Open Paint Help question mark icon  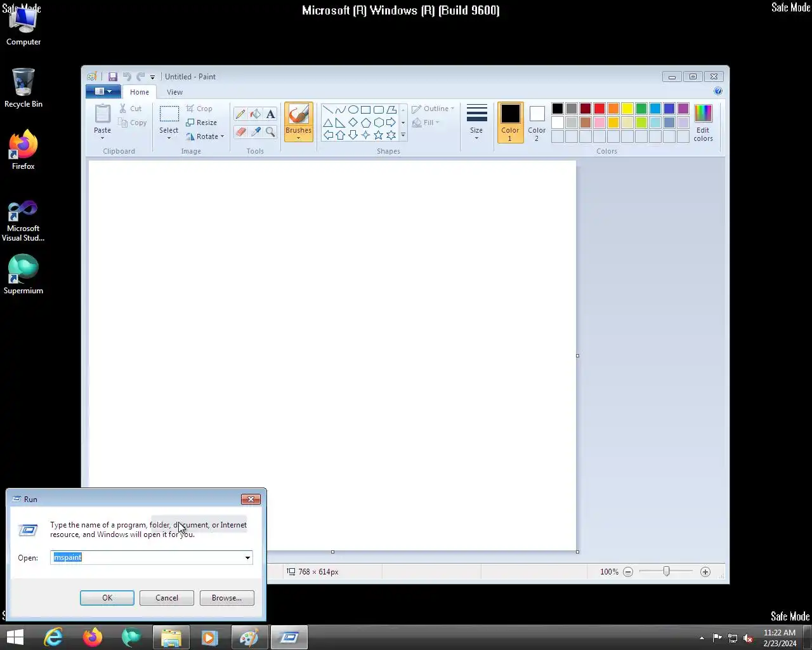(x=718, y=91)
